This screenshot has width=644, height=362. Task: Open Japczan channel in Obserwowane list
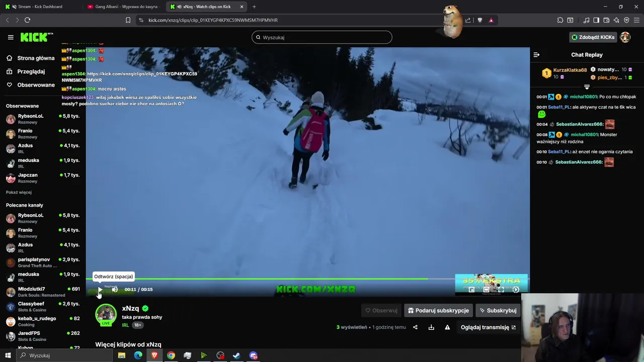click(43, 178)
